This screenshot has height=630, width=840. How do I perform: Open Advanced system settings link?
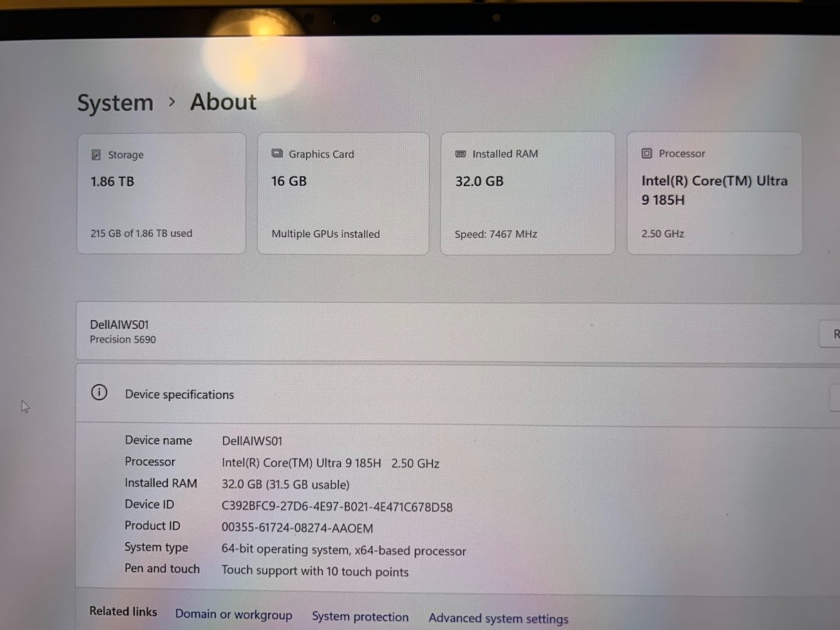(x=498, y=618)
